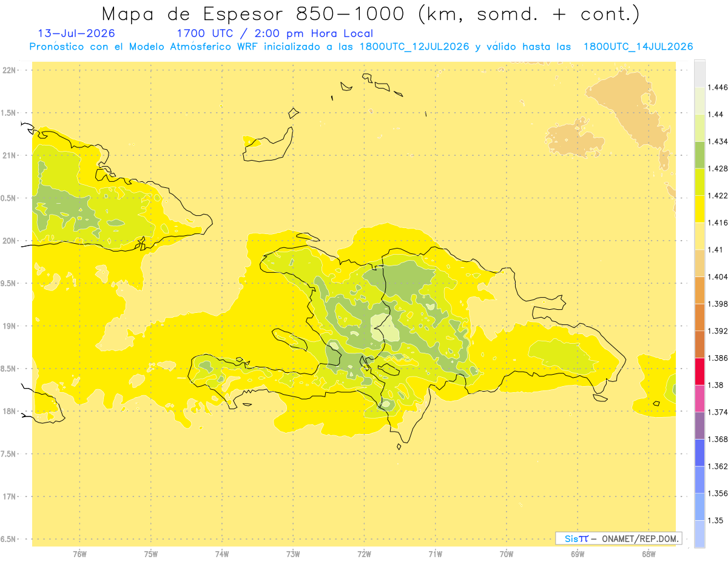The image size is (728, 562).
Task: Click the '1700 UTC / 2:00 pm Hora Local' text
Action: [275, 34]
